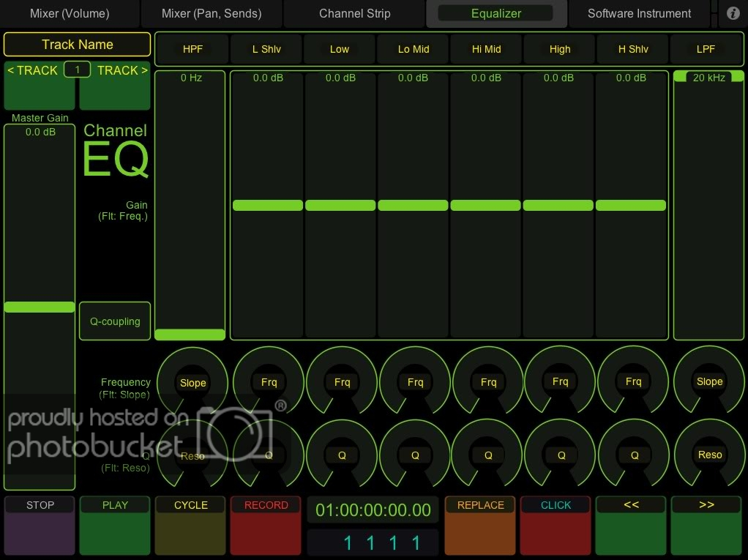Click the Master Gain fader handle

(x=40, y=307)
